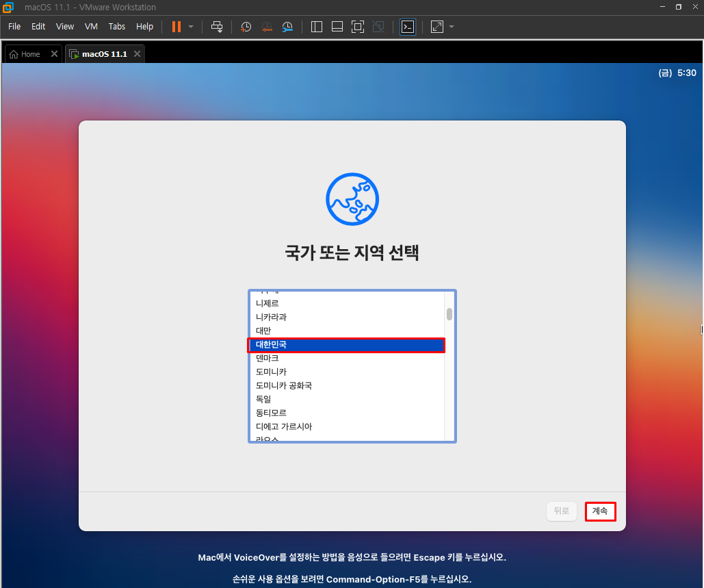
Task: Open the Edit menu
Action: coord(38,27)
